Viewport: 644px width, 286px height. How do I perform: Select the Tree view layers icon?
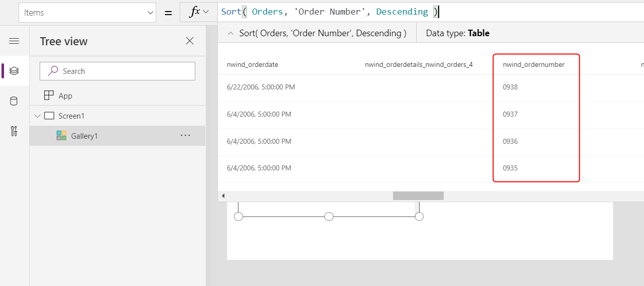click(x=14, y=71)
